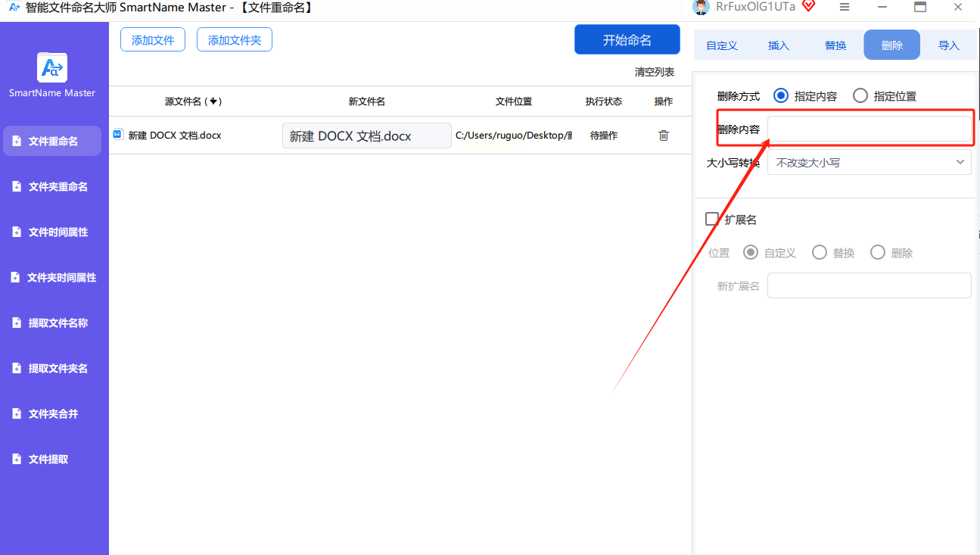This screenshot has height=555, width=980.
Task: Enable the 扩展名 checkbox
Action: (712, 219)
